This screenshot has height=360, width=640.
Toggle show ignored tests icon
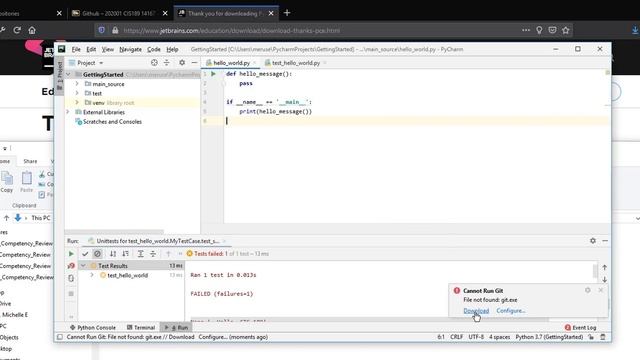pyautogui.click(x=97, y=254)
